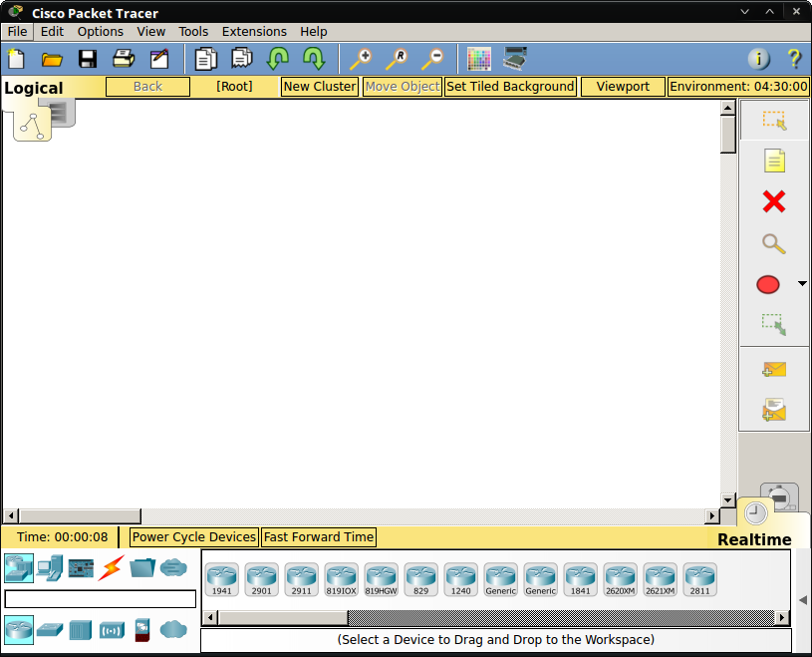The width and height of the screenshot is (812, 657).
Task: Select the Add Simple PDU tool
Action: tap(774, 369)
